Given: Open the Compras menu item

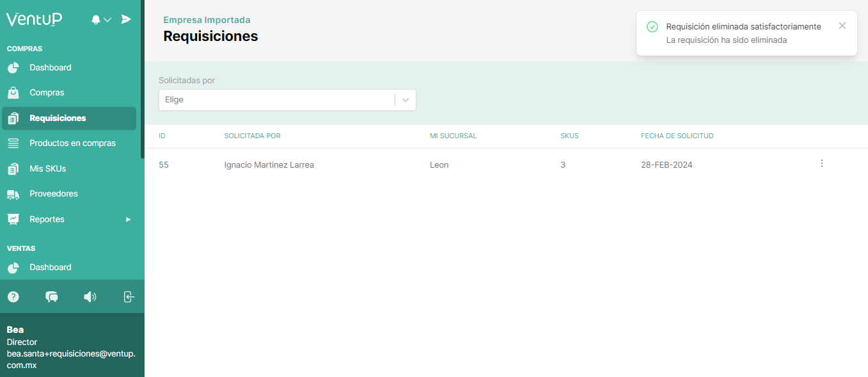Looking at the screenshot, I should click(47, 93).
